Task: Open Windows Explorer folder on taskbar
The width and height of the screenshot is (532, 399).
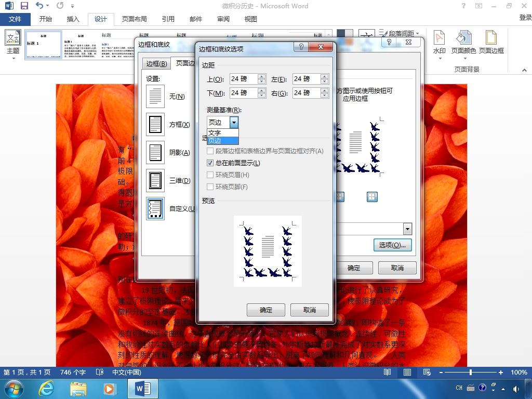Action: pyautogui.click(x=78, y=389)
